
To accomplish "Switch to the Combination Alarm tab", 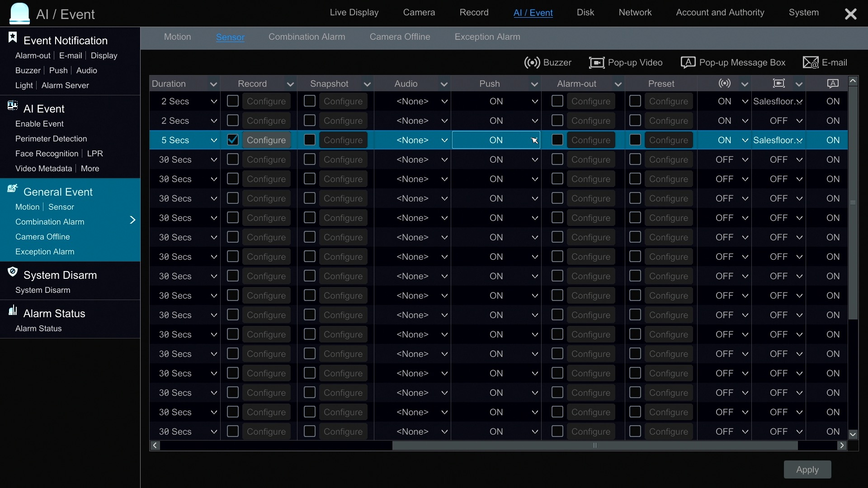I will pyautogui.click(x=307, y=37).
